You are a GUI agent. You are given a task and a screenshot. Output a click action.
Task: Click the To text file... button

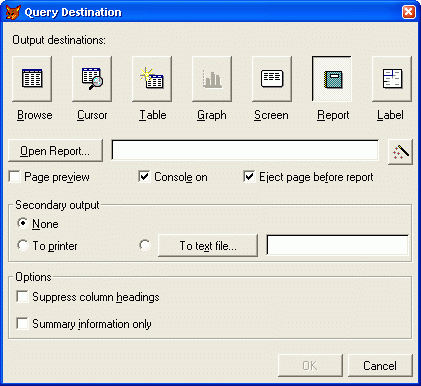pyautogui.click(x=208, y=246)
